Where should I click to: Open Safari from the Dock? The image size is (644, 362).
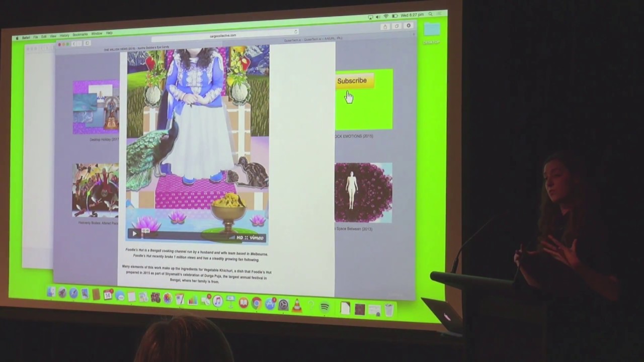pos(74,294)
